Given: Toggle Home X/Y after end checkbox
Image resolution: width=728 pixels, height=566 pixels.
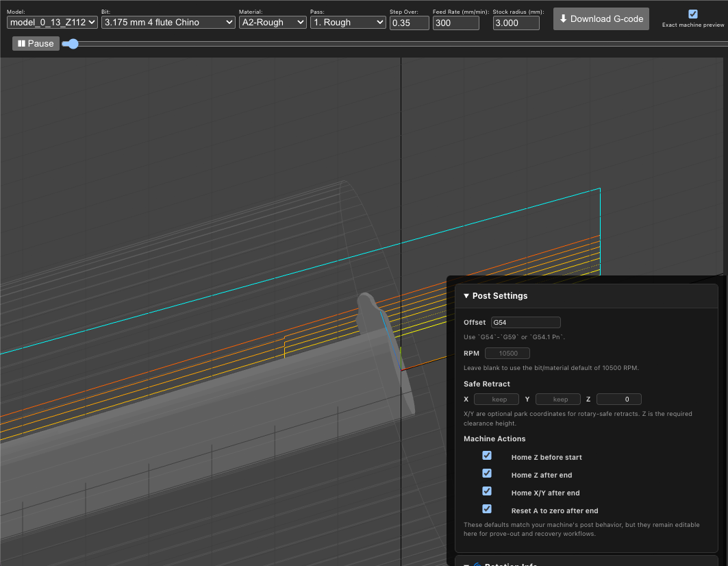Looking at the screenshot, I should tap(487, 491).
